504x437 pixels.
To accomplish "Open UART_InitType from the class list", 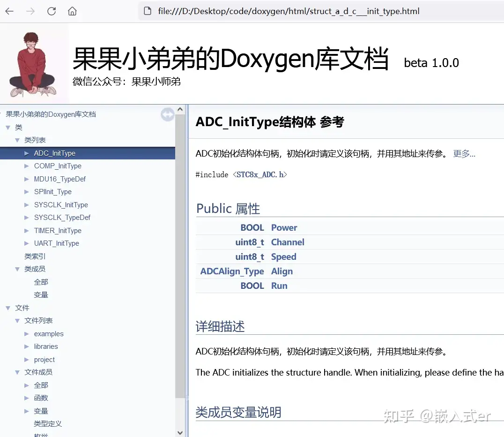I will point(57,243).
